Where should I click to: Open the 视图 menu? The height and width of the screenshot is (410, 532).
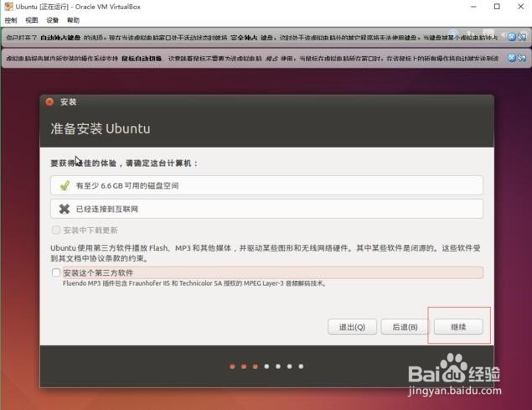[x=32, y=20]
